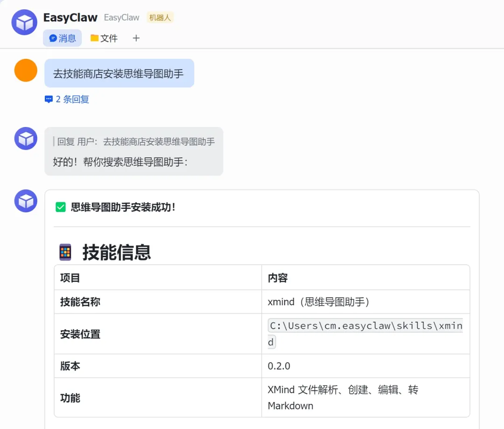The image size is (504, 429).
Task: Click the version 0.2.0 cell
Action: coord(279,366)
